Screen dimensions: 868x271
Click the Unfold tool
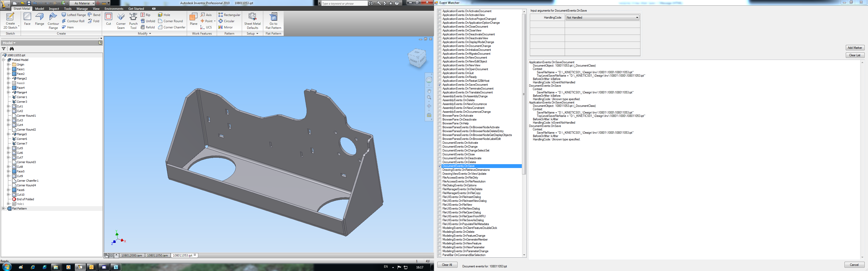[x=148, y=21]
